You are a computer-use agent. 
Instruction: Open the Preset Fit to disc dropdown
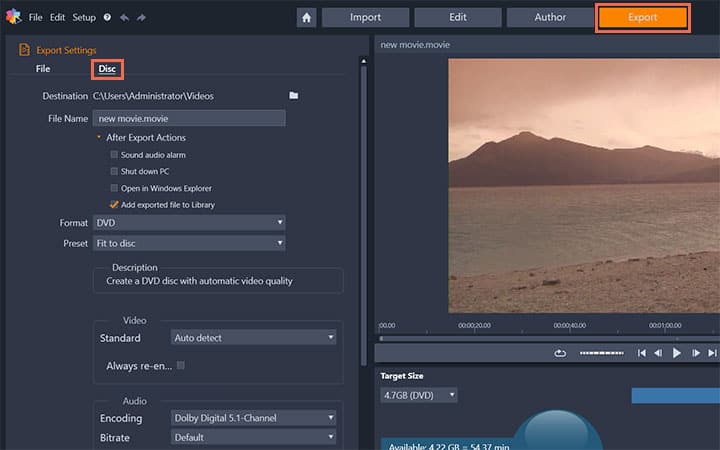[189, 243]
